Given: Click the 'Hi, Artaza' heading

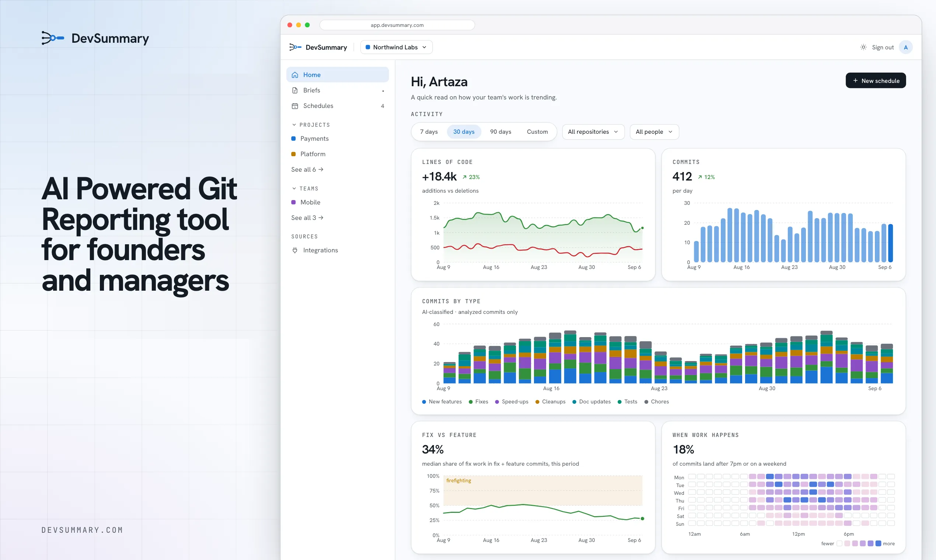Looking at the screenshot, I should tap(439, 81).
